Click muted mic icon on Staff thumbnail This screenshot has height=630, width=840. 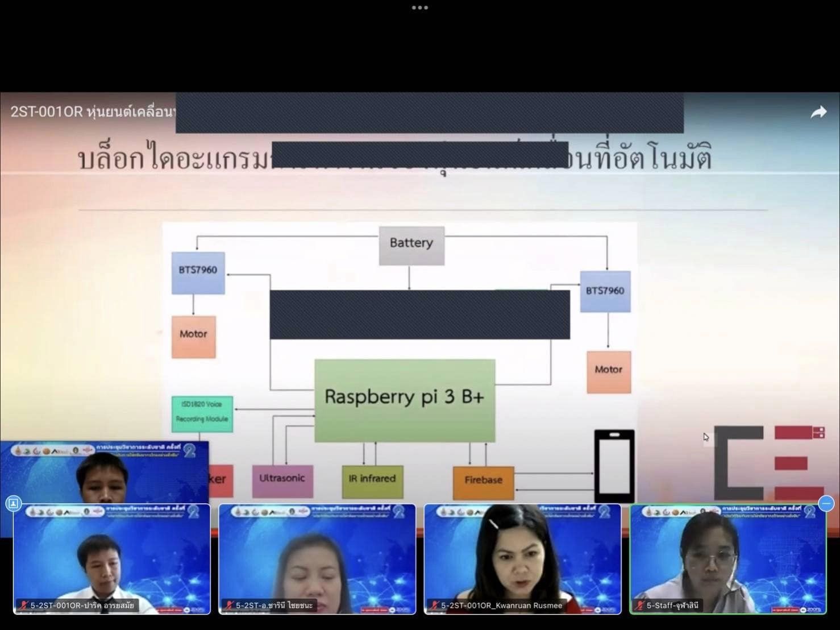[x=640, y=606]
